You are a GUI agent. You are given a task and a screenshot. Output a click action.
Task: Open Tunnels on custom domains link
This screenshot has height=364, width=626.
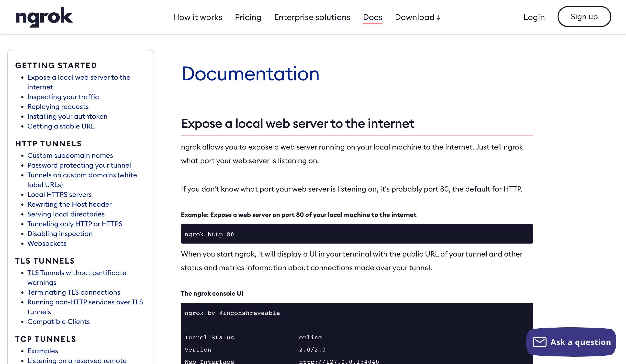pos(82,180)
